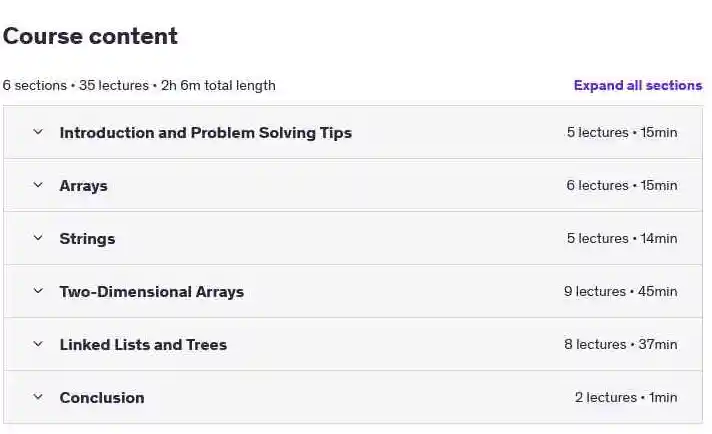Image resolution: width=712 pixels, height=434 pixels.
Task: Click the 6 lectures 15min label
Action: click(622, 185)
